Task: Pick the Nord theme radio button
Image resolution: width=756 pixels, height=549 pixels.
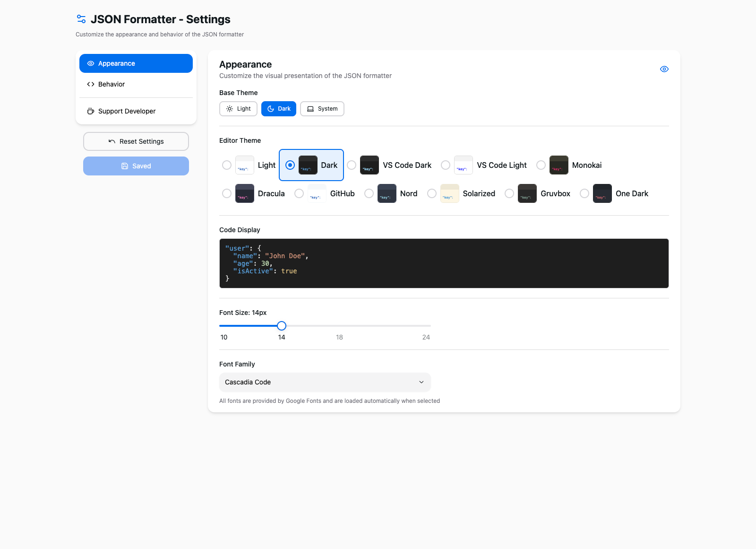Action: [369, 193]
